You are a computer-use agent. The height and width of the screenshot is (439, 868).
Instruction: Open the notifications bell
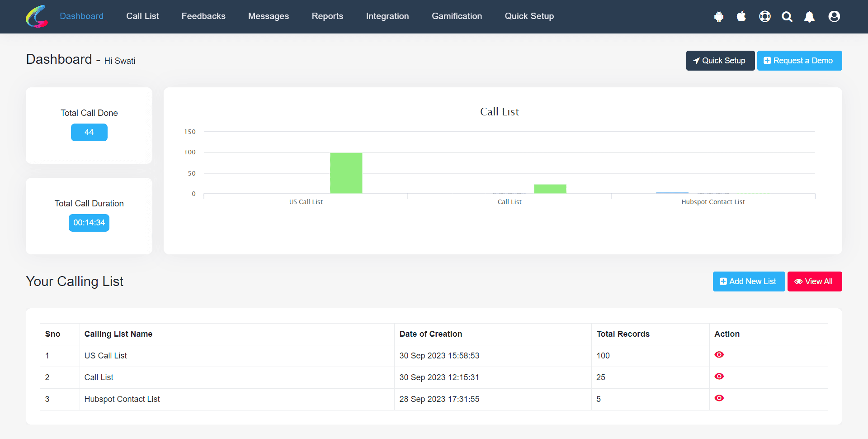pos(809,17)
